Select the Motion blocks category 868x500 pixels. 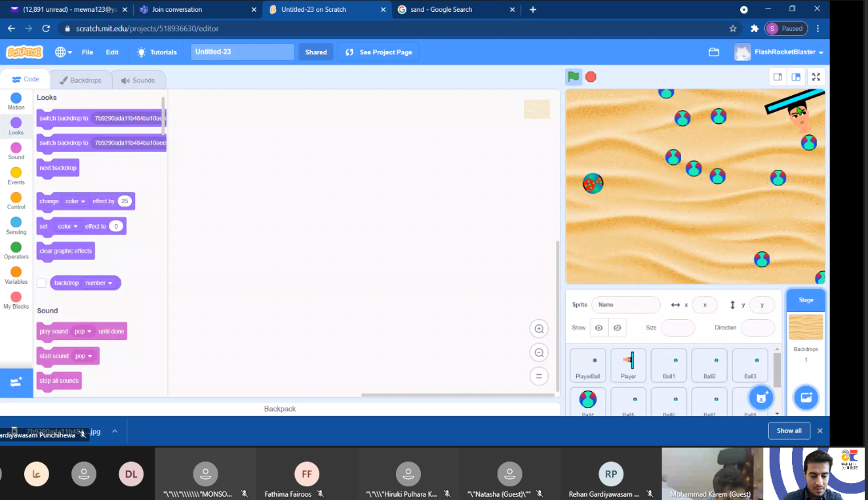tap(16, 102)
